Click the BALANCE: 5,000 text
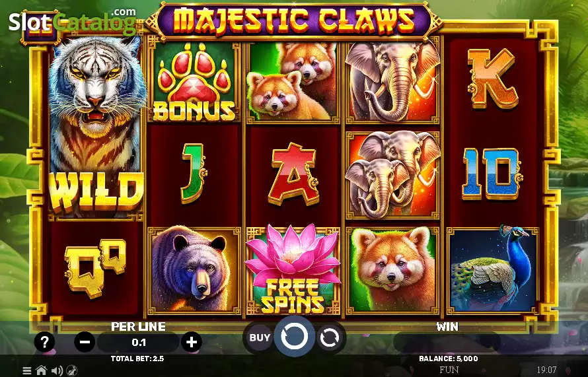Image resolution: width=588 pixels, height=377 pixels. 449,359
